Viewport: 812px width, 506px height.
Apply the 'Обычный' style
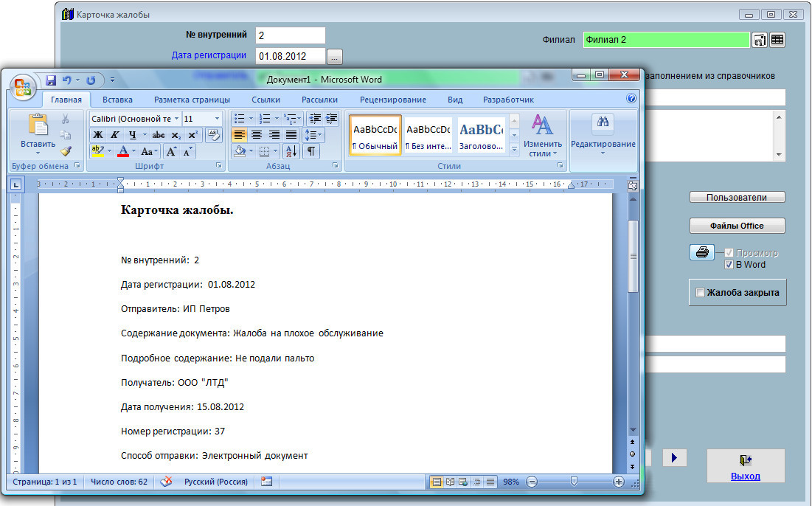[375, 135]
